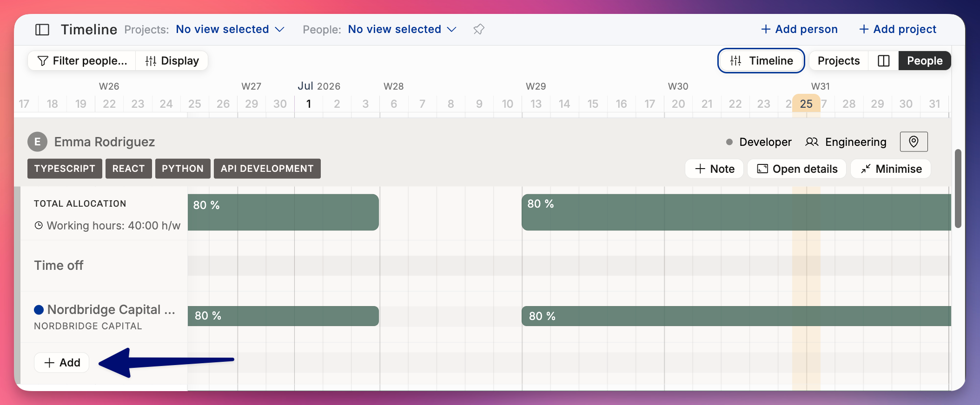980x405 pixels.
Task: Add a new person
Action: coord(799,29)
